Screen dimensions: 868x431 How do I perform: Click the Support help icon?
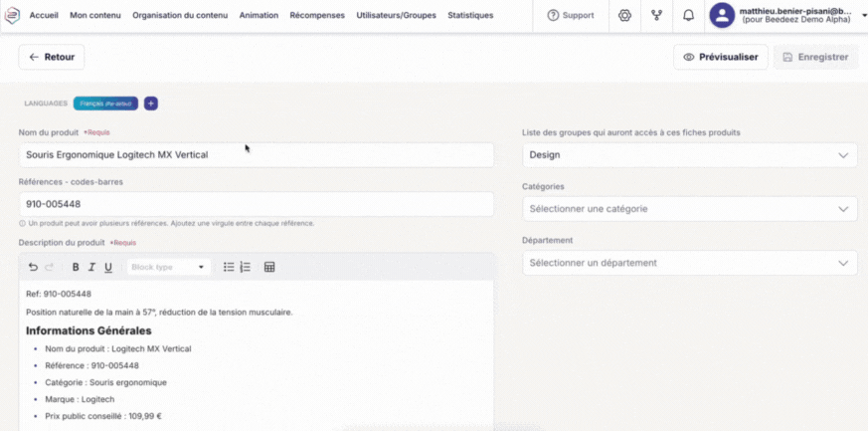(553, 16)
